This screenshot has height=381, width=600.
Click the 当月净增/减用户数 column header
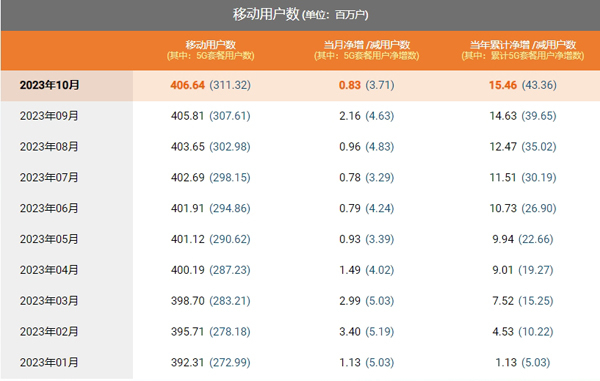367,50
